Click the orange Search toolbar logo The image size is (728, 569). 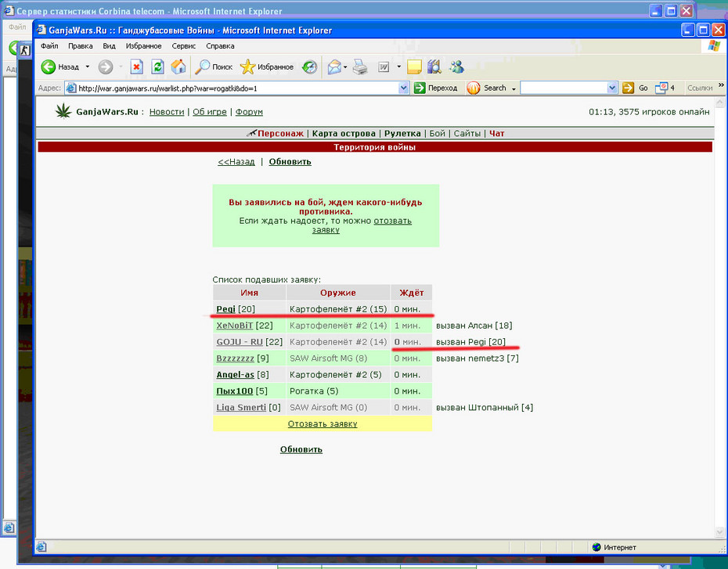pyautogui.click(x=473, y=88)
